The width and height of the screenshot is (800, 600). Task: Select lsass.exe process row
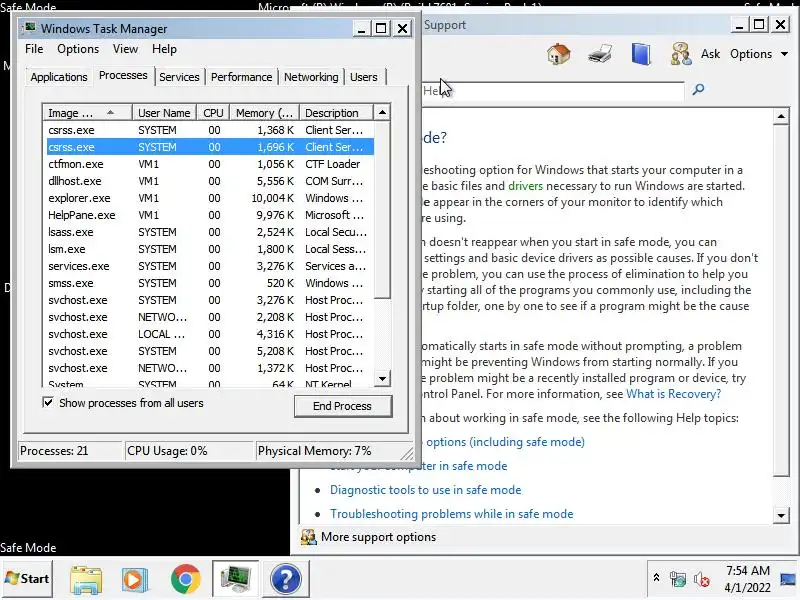click(210, 232)
